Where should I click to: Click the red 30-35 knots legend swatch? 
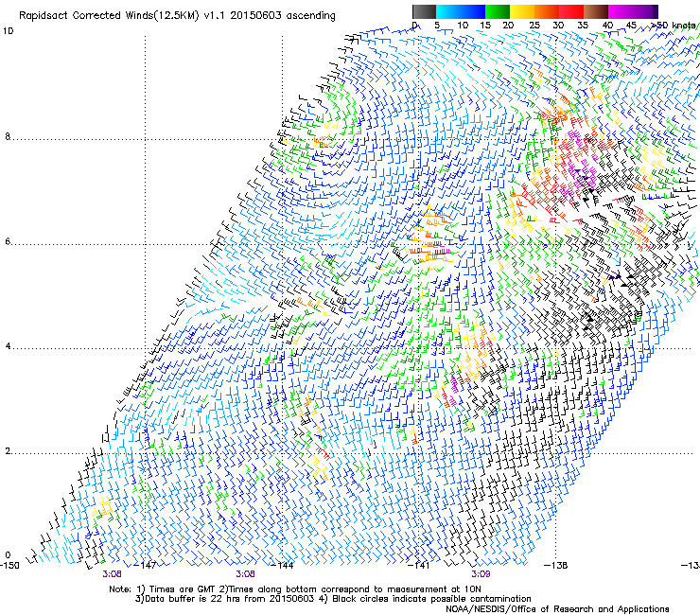[571, 11]
